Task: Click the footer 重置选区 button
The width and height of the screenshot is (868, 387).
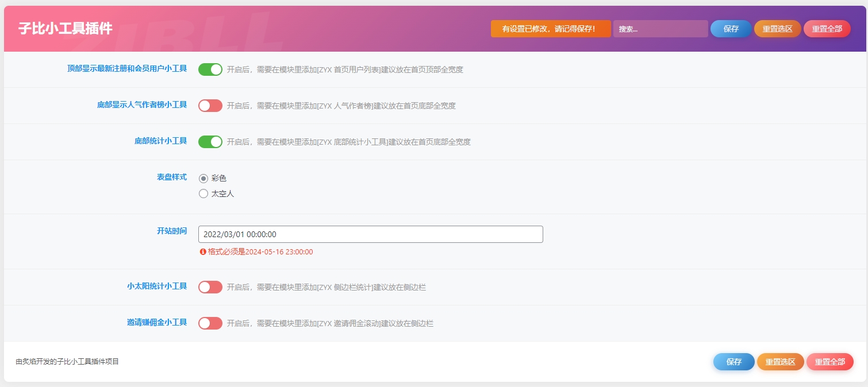Action: click(x=780, y=362)
